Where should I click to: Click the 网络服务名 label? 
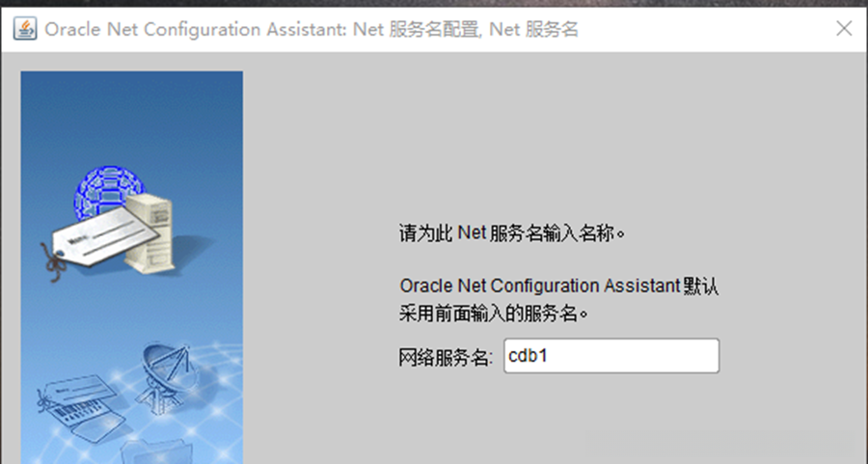click(446, 357)
